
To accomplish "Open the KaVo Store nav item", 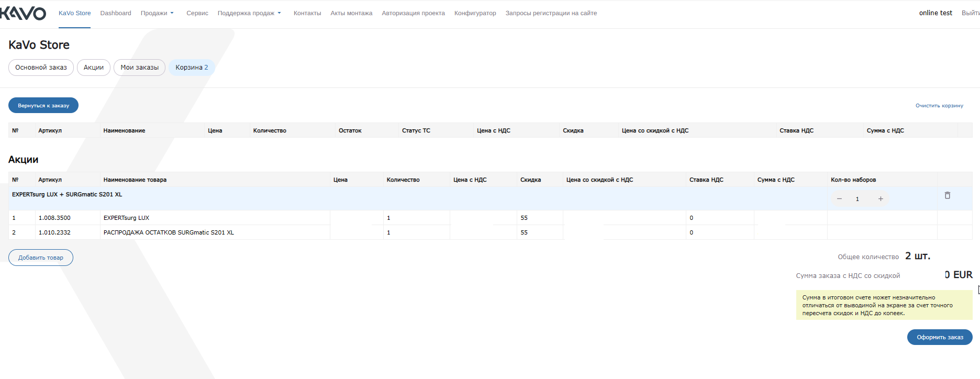I will (x=74, y=13).
